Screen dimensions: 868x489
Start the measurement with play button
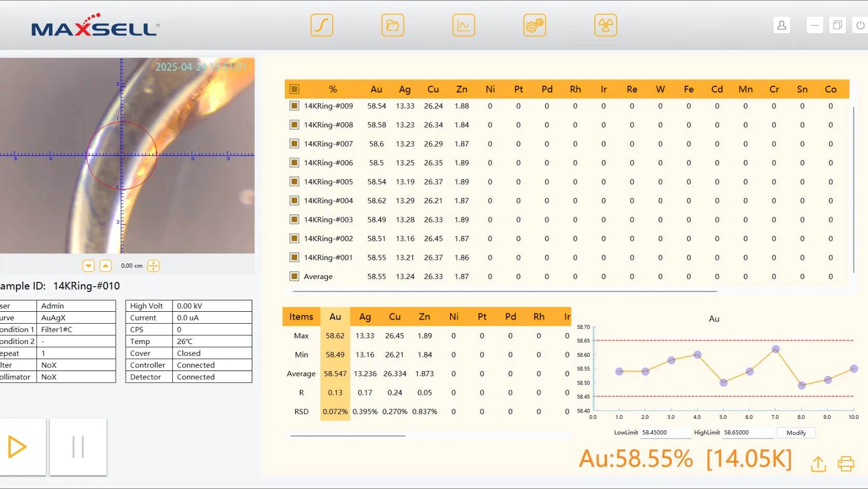[x=19, y=446]
